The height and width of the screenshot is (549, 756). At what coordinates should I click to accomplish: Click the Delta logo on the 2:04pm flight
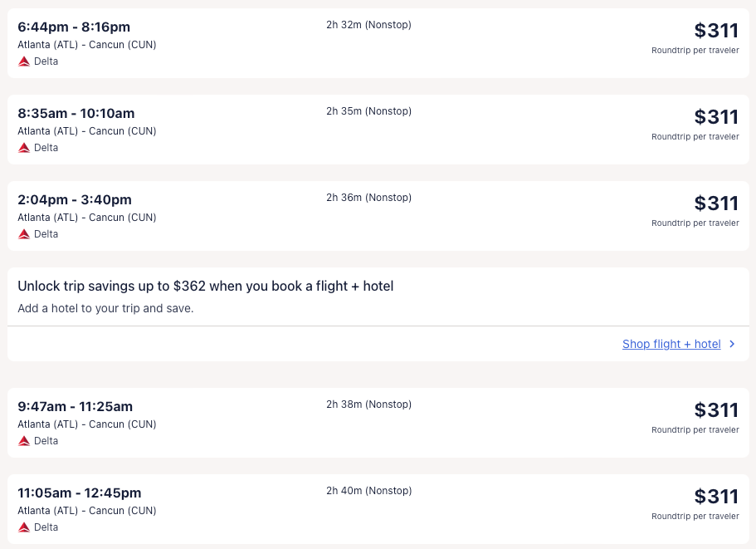tap(24, 234)
